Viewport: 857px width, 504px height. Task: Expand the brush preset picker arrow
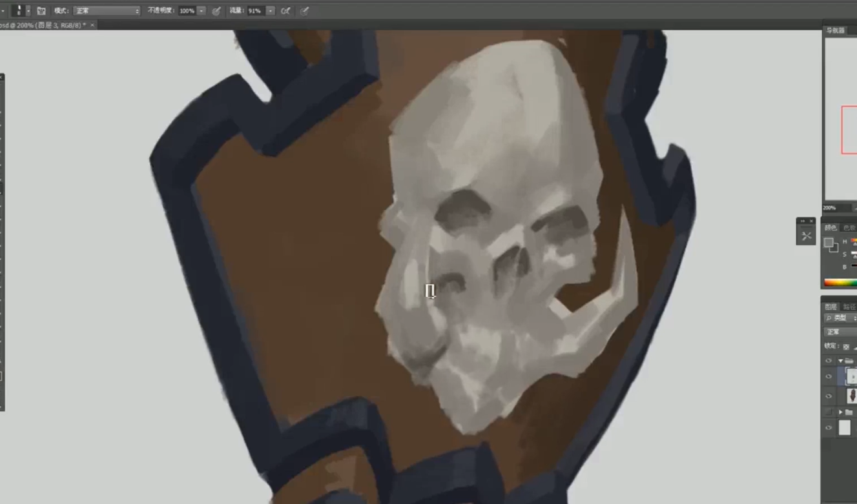tap(28, 11)
